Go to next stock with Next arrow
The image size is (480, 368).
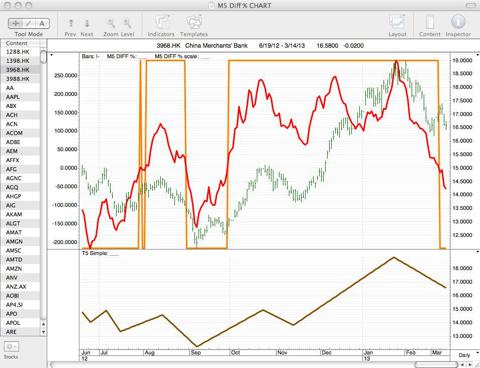point(87,23)
